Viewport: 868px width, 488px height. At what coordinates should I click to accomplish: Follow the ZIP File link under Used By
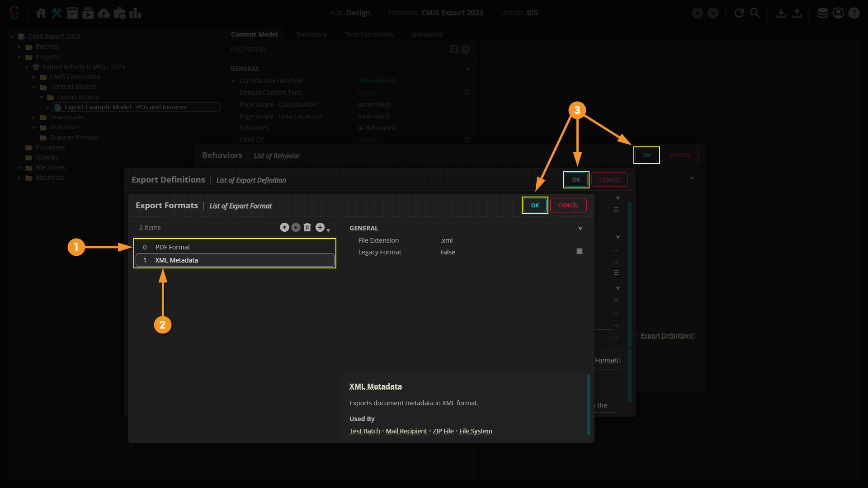point(443,431)
